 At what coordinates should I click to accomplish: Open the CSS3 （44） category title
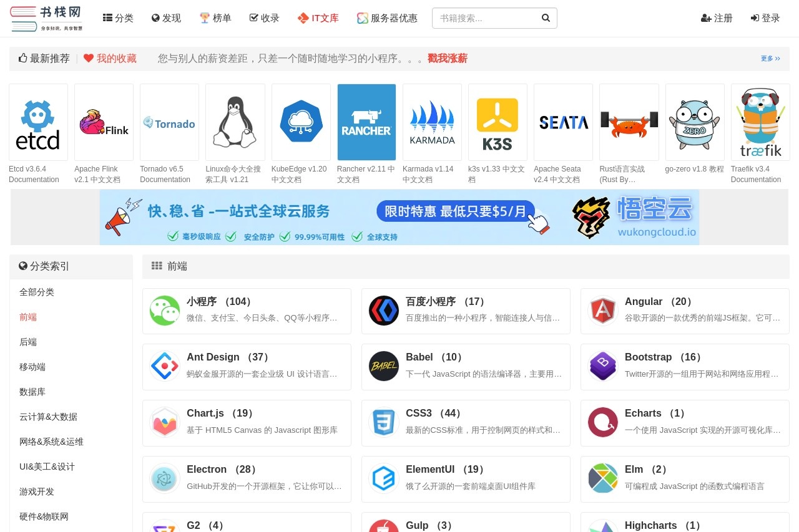click(x=436, y=414)
